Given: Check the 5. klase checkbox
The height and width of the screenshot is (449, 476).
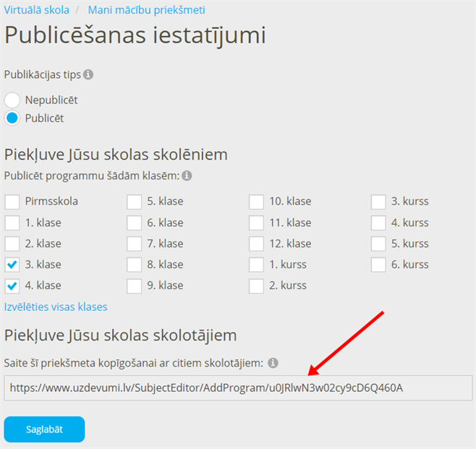Looking at the screenshot, I should click(134, 202).
